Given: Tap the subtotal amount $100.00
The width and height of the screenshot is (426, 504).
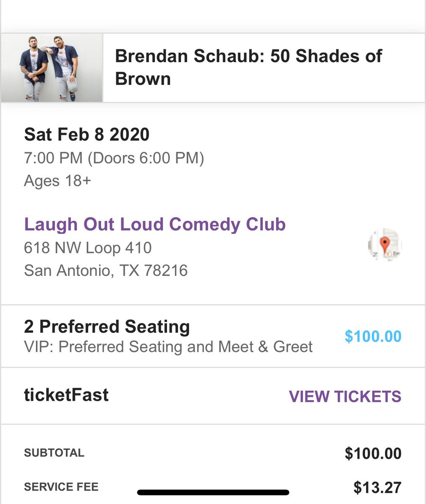Looking at the screenshot, I should (x=373, y=454).
